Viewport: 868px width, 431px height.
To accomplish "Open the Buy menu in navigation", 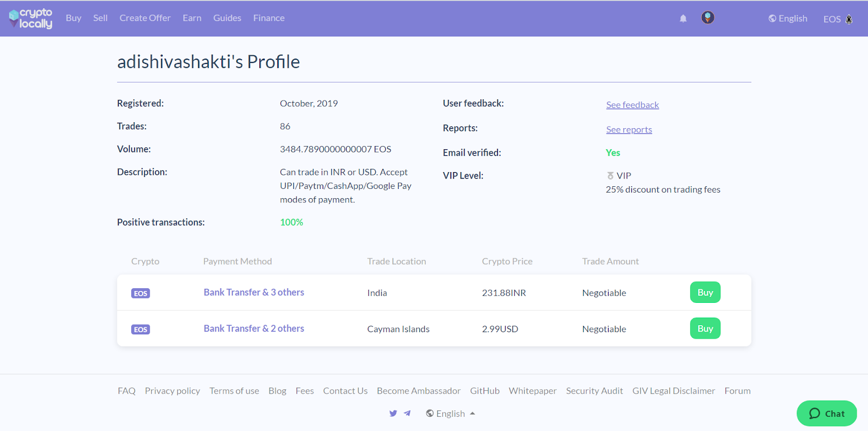I will click(74, 18).
